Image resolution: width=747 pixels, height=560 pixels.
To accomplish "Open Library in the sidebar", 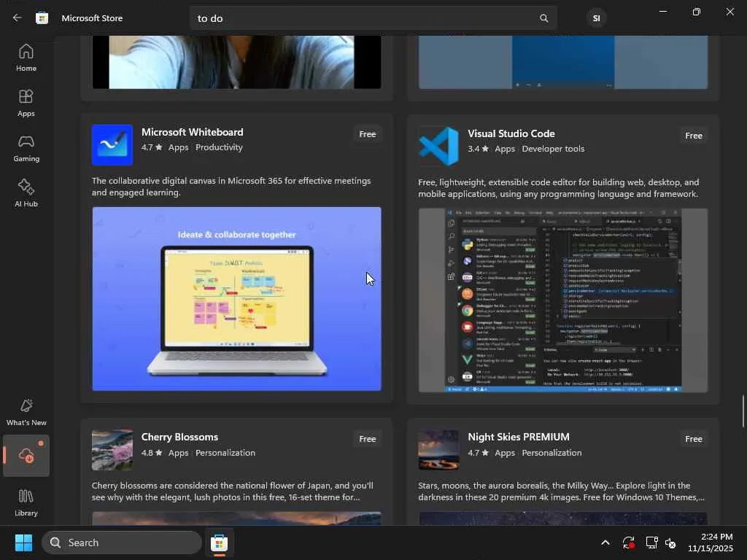I will pyautogui.click(x=26, y=502).
